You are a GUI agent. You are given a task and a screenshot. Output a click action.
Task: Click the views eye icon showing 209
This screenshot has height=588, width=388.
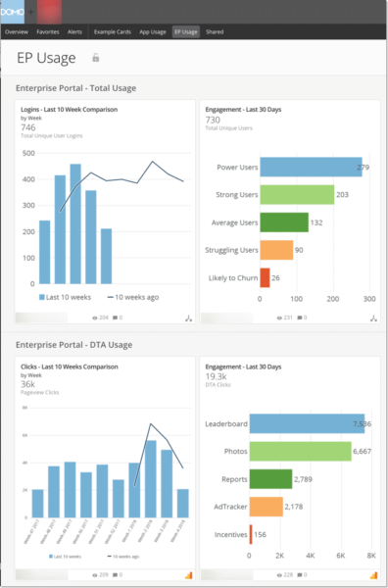point(95,574)
